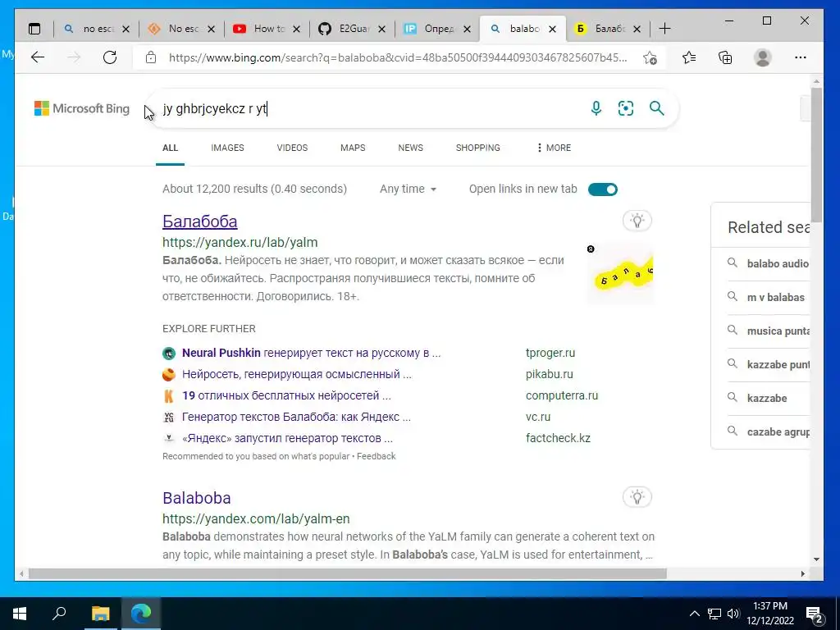The image size is (840, 630).
Task: Open the Яндекс запустил генератор текстов link
Action: 287,438
